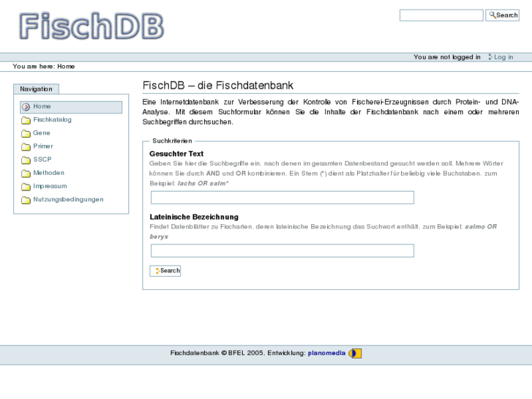Click the planomedia logo icon in footer

(355, 354)
